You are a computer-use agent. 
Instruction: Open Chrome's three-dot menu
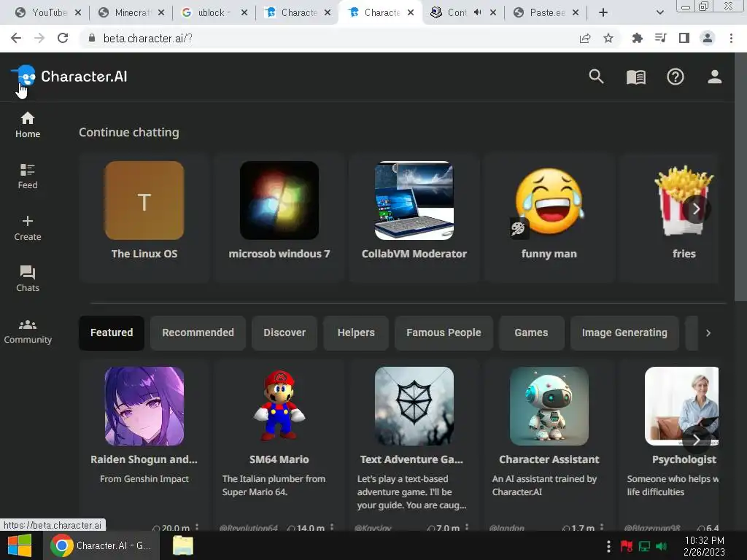click(731, 38)
